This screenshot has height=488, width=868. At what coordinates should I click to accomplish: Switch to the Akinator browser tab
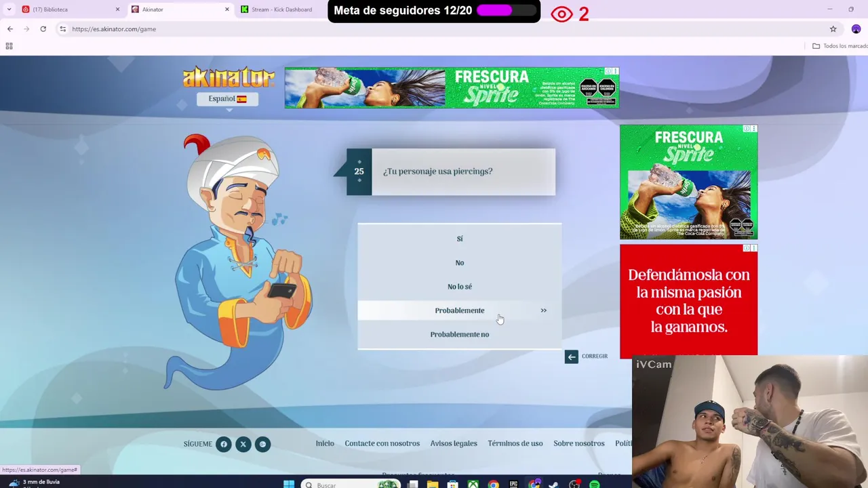(x=180, y=9)
